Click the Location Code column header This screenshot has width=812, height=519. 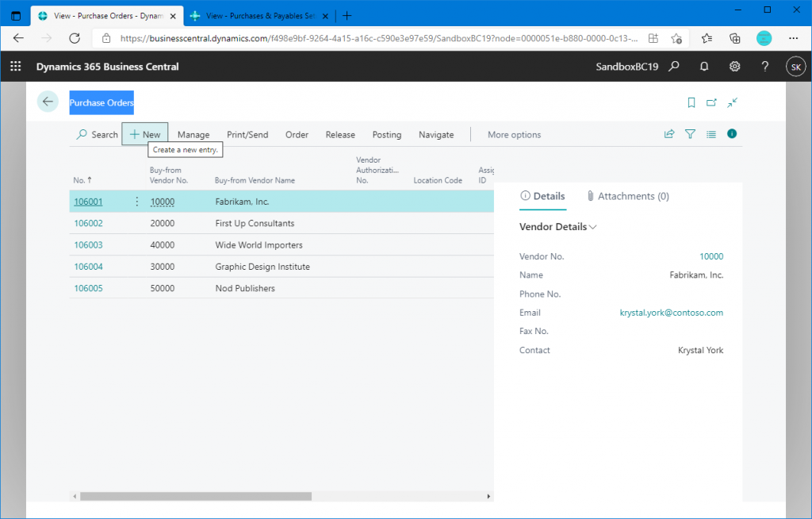(x=438, y=180)
